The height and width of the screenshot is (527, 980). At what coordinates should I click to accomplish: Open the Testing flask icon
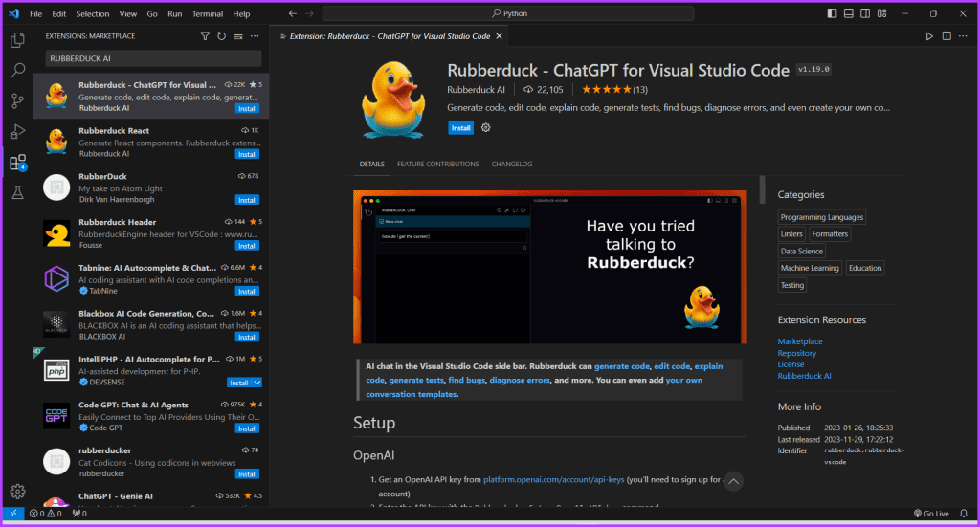tap(17, 192)
